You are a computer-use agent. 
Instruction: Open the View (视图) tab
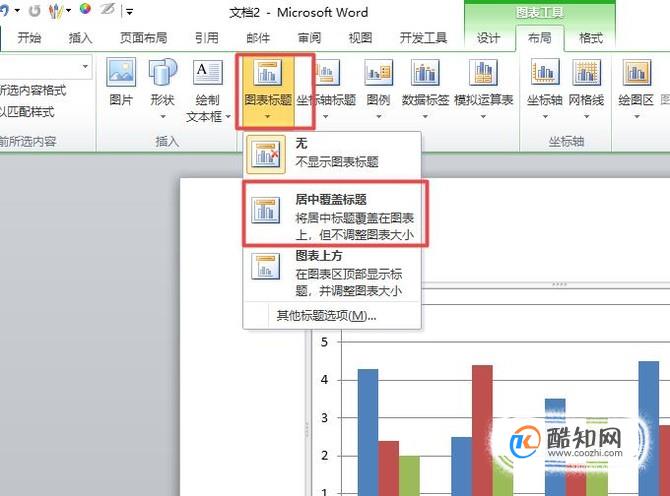(360, 38)
